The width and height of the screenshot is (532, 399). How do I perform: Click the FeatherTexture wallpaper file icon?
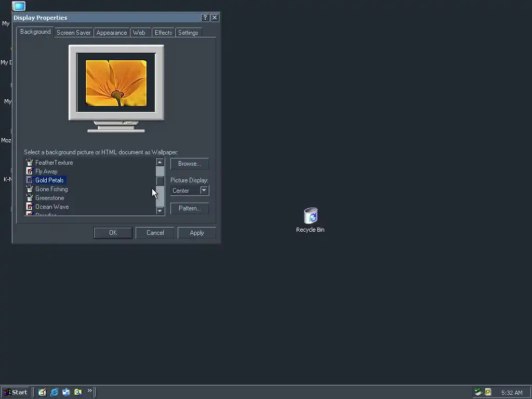click(x=30, y=162)
